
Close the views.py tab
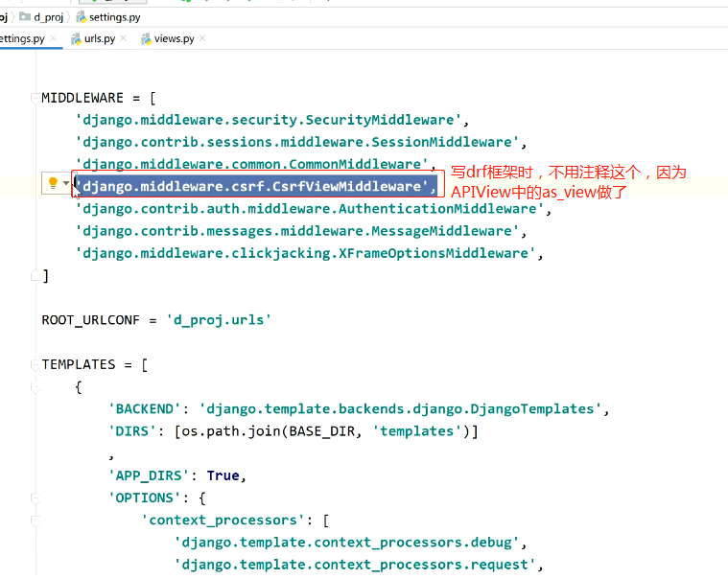202,38
